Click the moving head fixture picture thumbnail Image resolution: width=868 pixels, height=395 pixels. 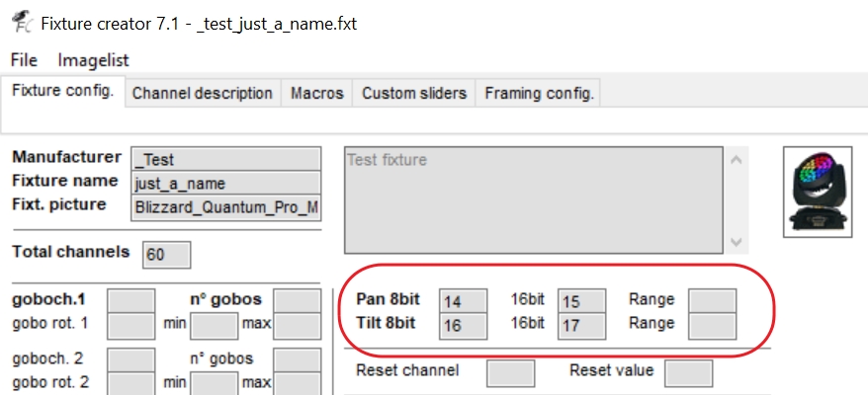(x=818, y=192)
